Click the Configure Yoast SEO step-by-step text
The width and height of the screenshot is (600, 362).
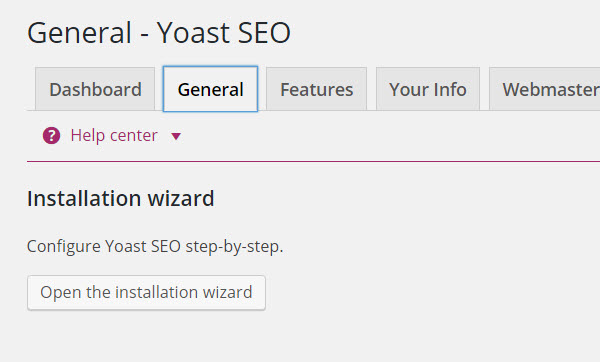click(155, 246)
